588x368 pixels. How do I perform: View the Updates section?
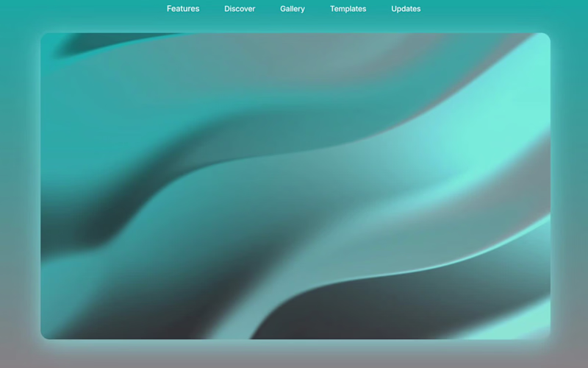coord(406,9)
